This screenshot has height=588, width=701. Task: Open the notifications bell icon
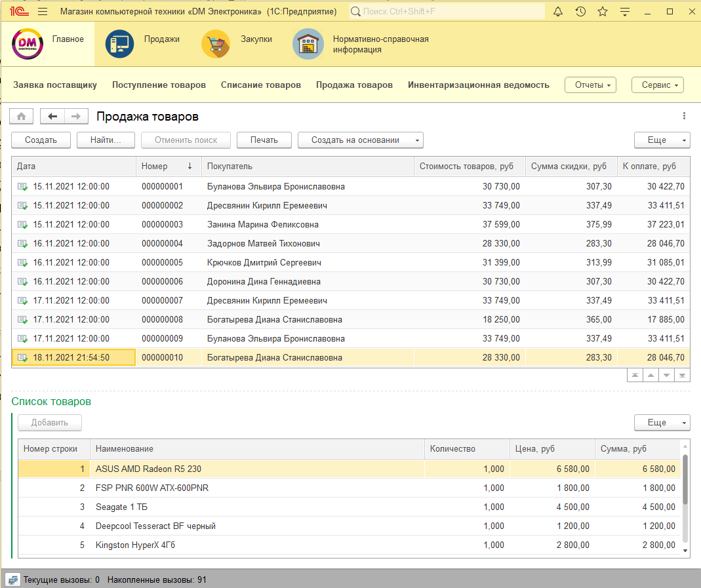[558, 12]
